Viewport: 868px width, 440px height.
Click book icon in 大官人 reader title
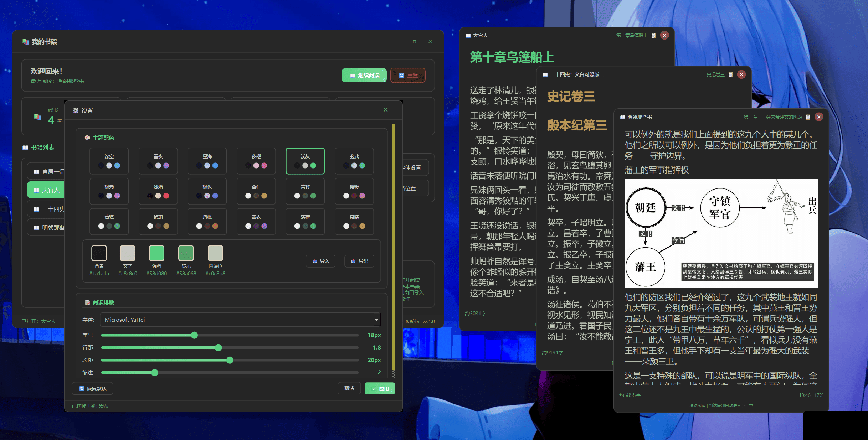click(x=468, y=36)
